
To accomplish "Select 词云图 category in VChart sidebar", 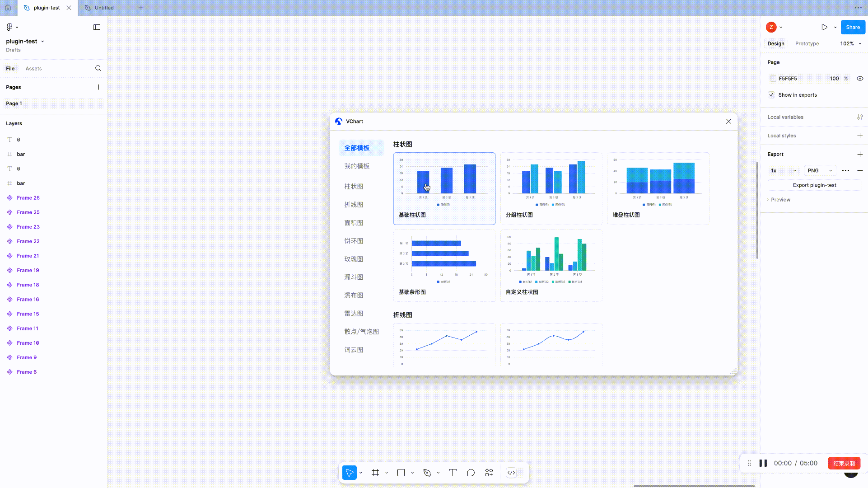I will tap(354, 350).
